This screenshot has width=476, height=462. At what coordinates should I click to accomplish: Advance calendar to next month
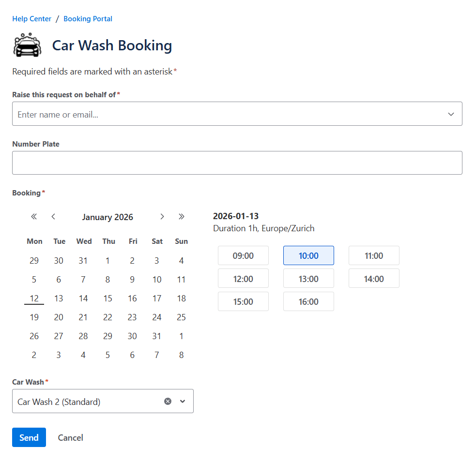162,217
